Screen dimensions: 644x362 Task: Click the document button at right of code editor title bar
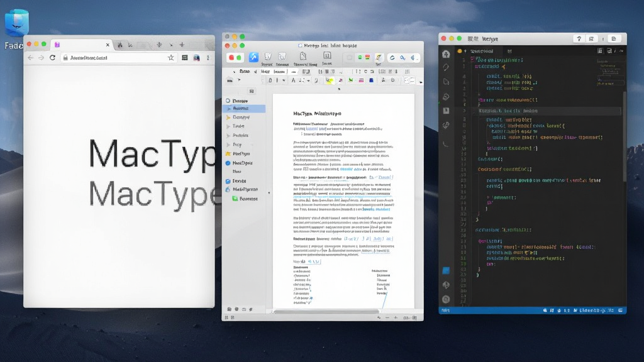[x=614, y=38]
